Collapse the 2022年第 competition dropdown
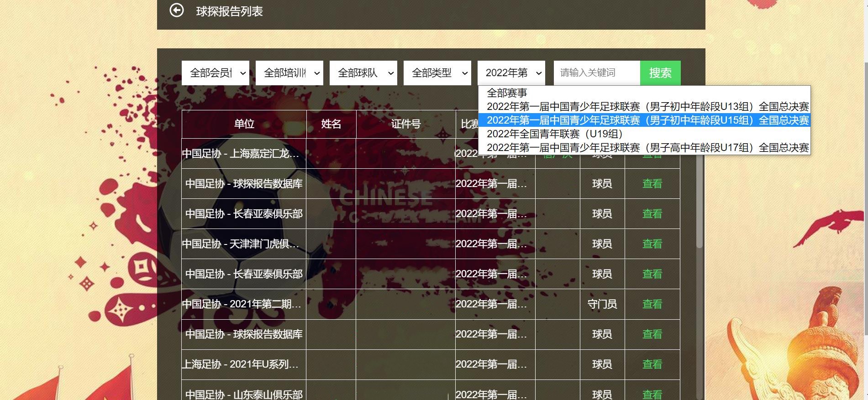This screenshot has height=400, width=868. point(511,73)
